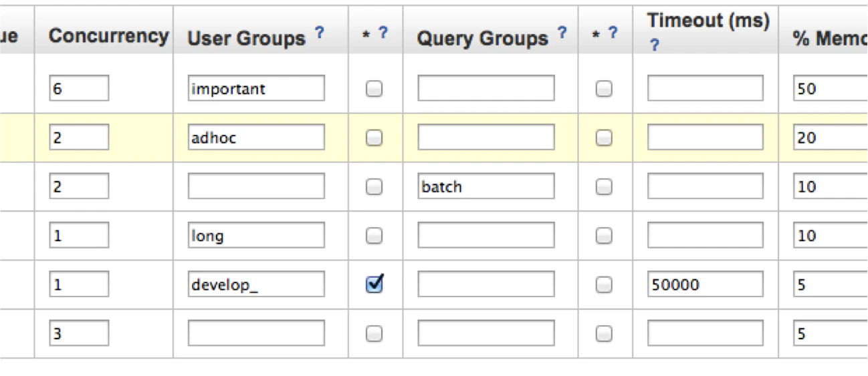Open the Timeout (ms) help question mark

[654, 45]
